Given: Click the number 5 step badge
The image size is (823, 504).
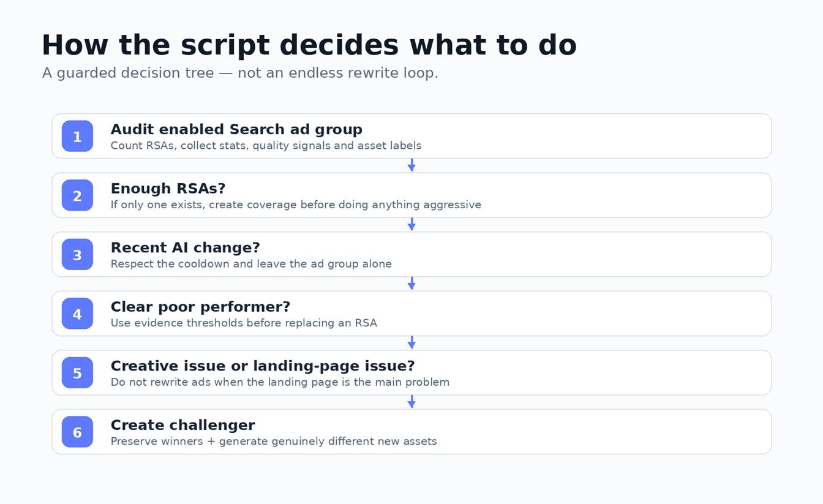Looking at the screenshot, I should [x=77, y=372].
